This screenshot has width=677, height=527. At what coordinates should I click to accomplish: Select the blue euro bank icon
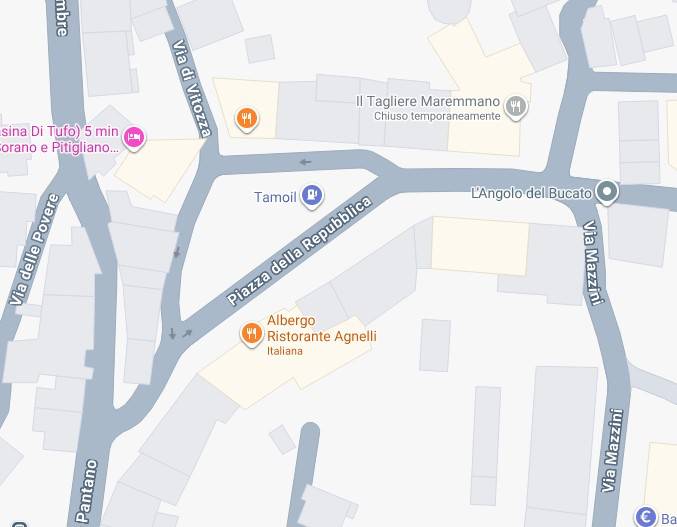point(646,516)
